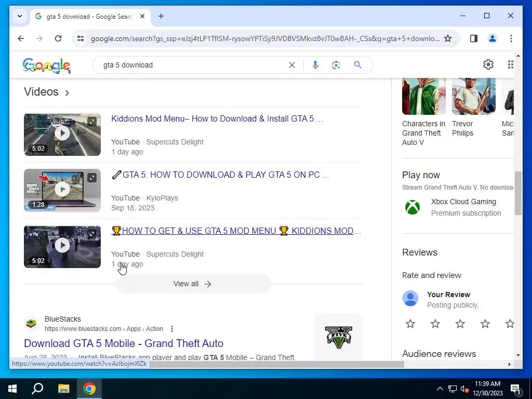Close the gta 5 download tab

pos(142,16)
